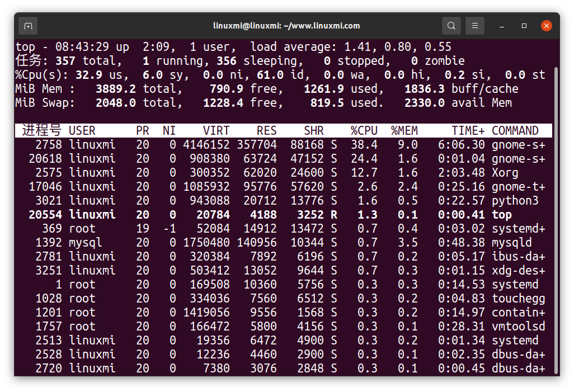Click the 819.5 swap used value
Viewport: 574px width, 392px height.
[x=327, y=103]
